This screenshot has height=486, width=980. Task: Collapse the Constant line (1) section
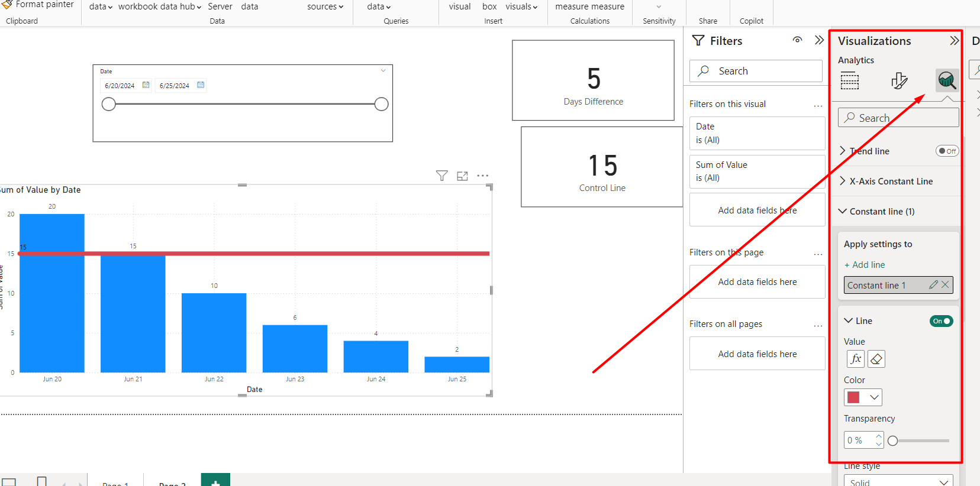(x=843, y=211)
